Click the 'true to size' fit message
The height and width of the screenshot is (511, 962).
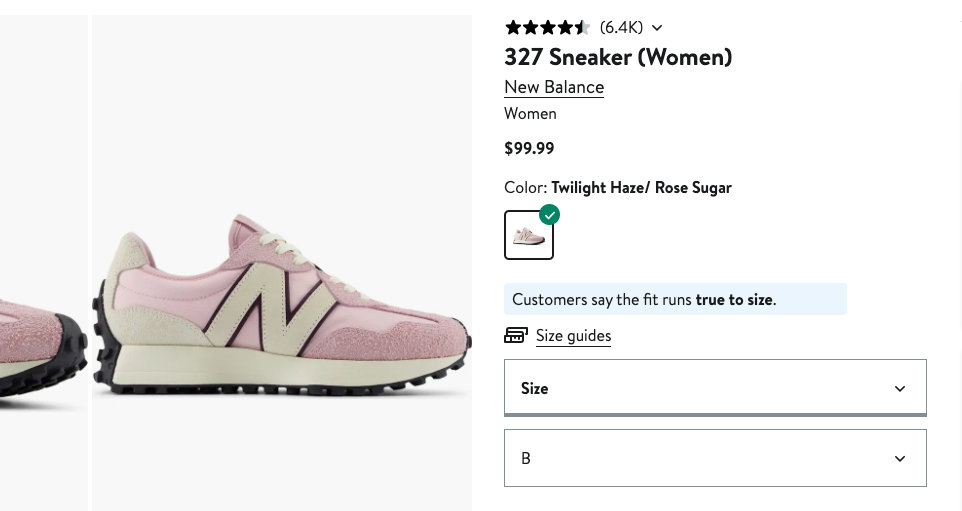[x=675, y=300]
